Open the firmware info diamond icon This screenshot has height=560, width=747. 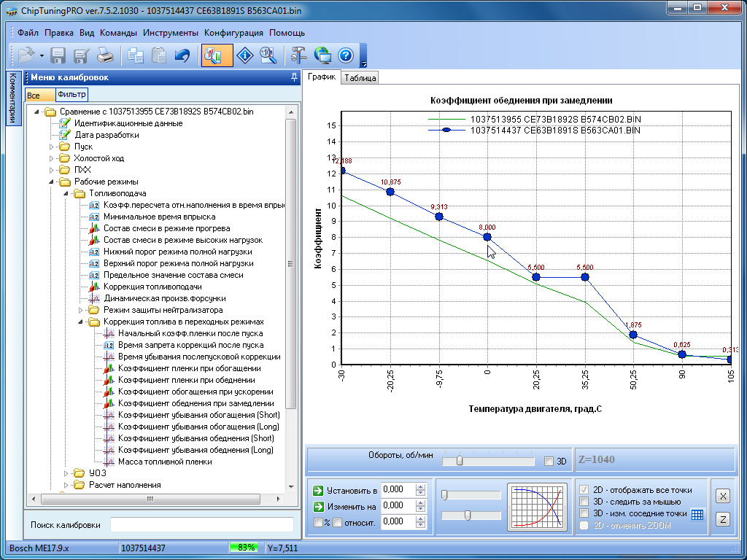tap(247, 55)
